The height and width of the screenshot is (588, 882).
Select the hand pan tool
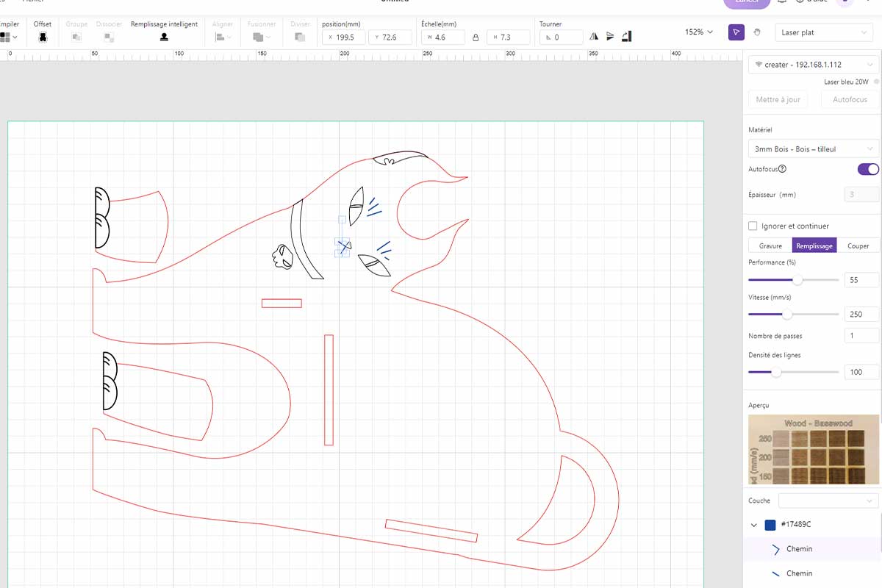(x=759, y=32)
